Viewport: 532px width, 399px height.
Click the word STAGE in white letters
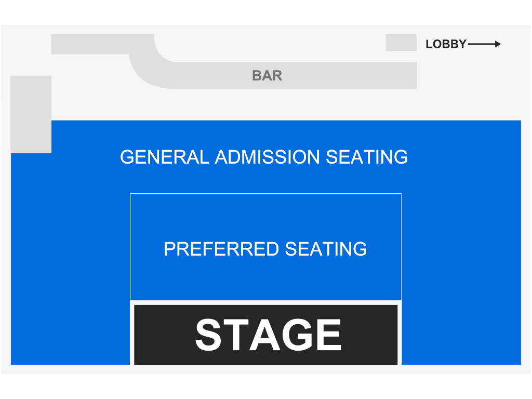click(x=268, y=335)
